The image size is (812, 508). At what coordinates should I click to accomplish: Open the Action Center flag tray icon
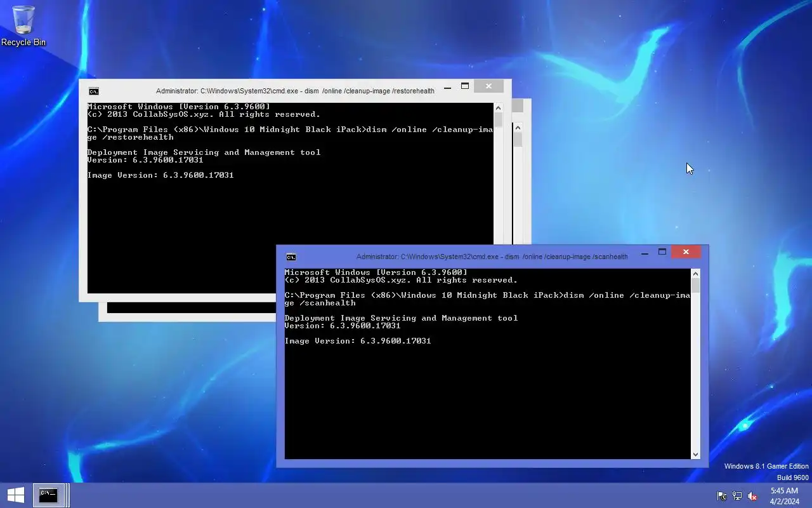pyautogui.click(x=722, y=496)
